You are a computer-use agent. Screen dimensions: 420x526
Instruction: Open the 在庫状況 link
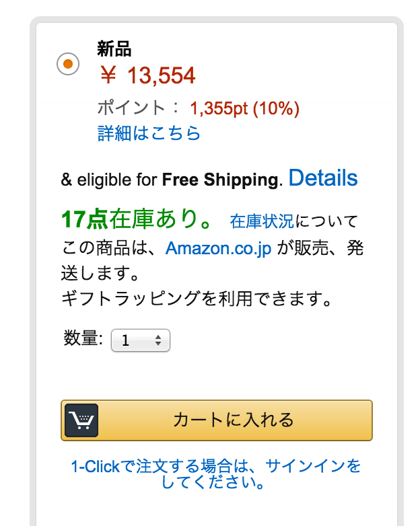click(x=262, y=221)
